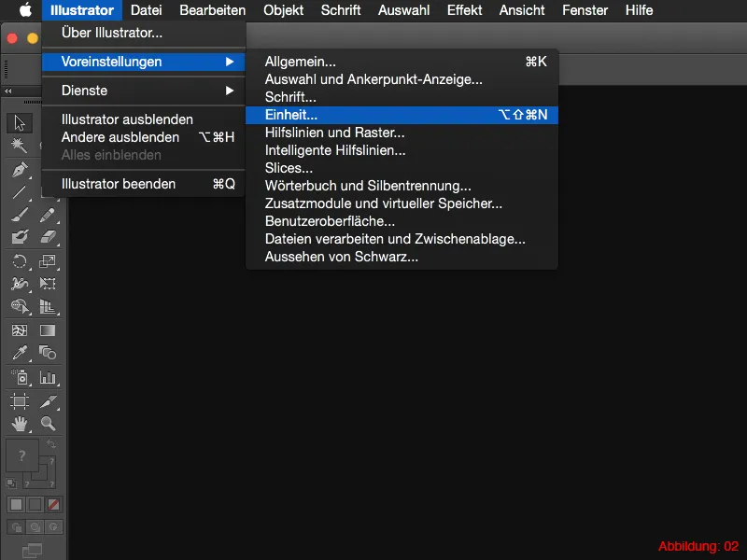747x560 pixels.
Task: Select the Eyedropper tool
Action: coord(20,353)
